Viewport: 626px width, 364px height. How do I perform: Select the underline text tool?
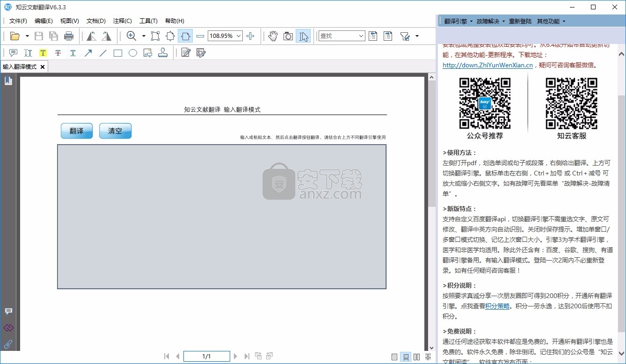point(73,53)
